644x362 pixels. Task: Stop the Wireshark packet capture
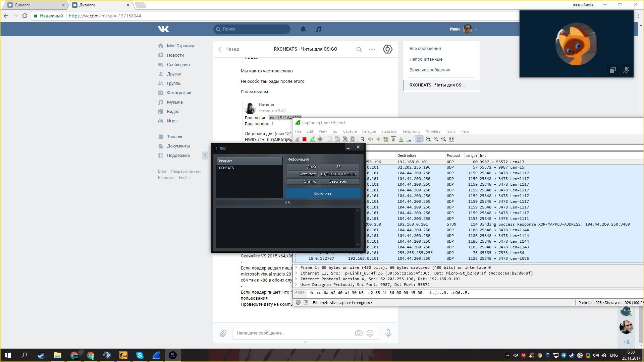(x=305, y=139)
